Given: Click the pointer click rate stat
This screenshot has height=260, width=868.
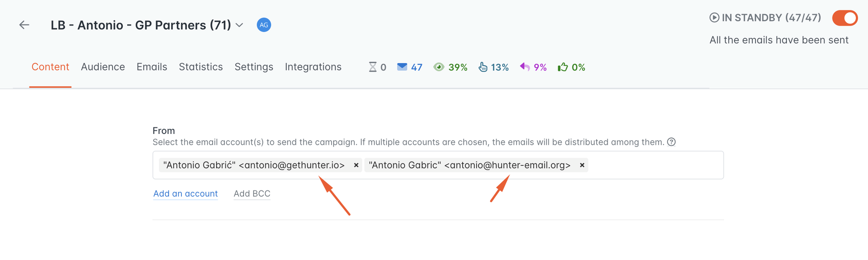Looking at the screenshot, I should 493,67.
